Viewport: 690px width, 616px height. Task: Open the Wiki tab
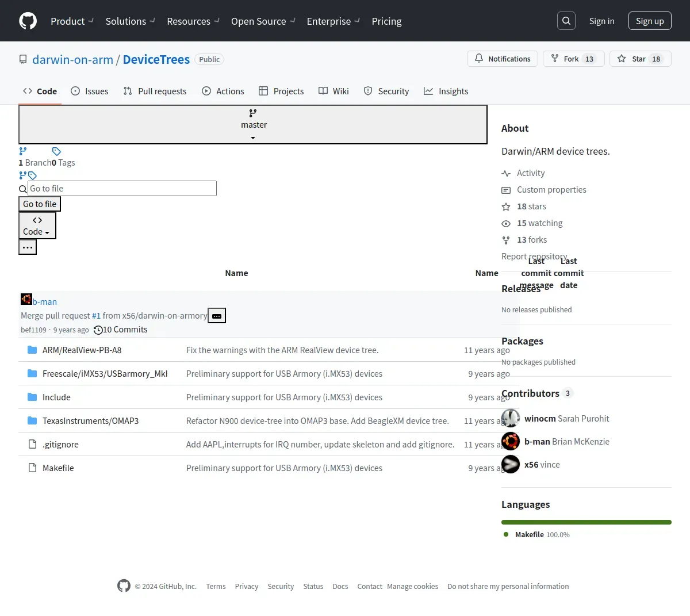[333, 91]
